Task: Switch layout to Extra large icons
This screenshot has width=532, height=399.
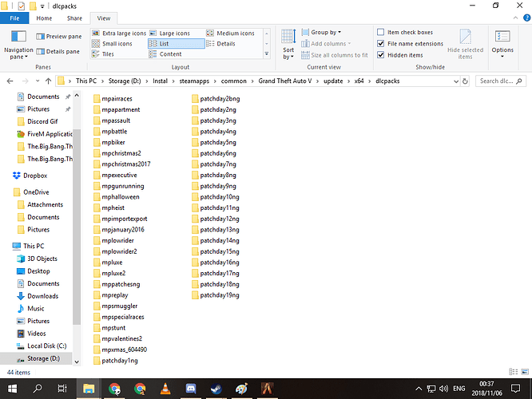Action: (x=119, y=34)
